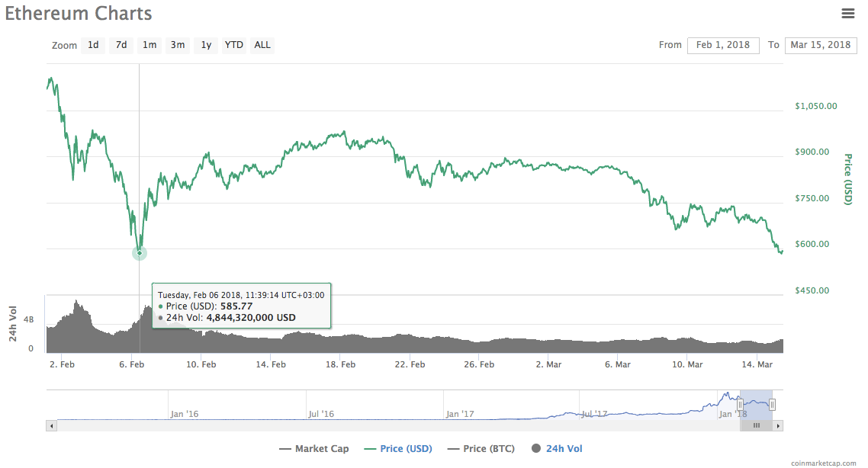Click the highlighted Feb 06 price point marker
Image resolution: width=868 pixels, height=468 pixels.
click(140, 253)
